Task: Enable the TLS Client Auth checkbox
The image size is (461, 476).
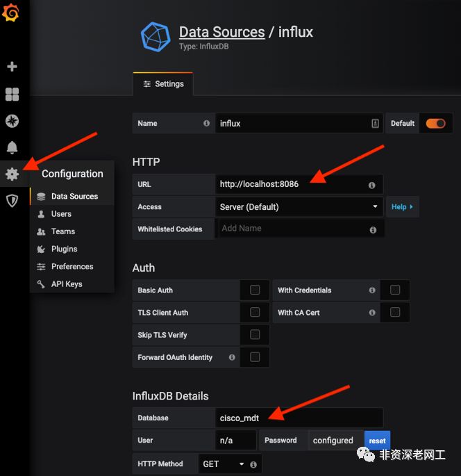Action: (255, 312)
